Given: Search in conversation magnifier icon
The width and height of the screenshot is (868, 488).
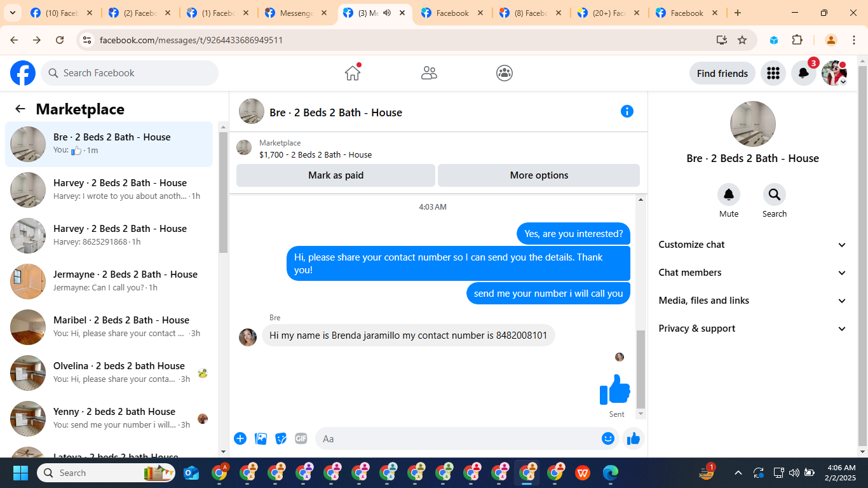Looking at the screenshot, I should pos(775,194).
